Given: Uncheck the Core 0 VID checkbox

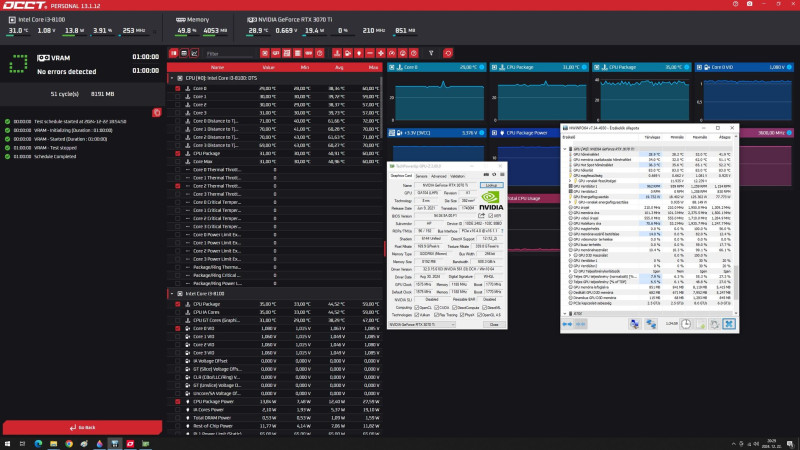Looking at the screenshot, I should tap(178, 328).
